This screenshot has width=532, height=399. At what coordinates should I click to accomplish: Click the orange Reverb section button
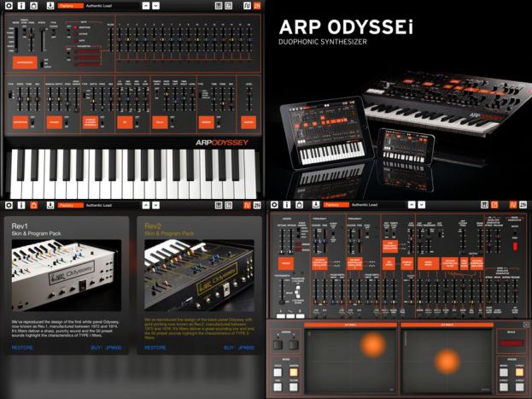[206, 122]
